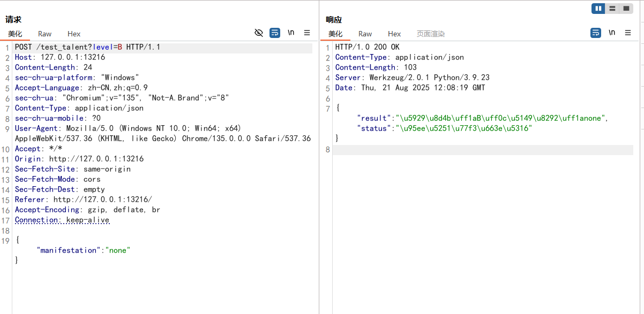The width and height of the screenshot is (644, 314).
Task: Open the response panel hamburger menu
Action: pos(628,33)
